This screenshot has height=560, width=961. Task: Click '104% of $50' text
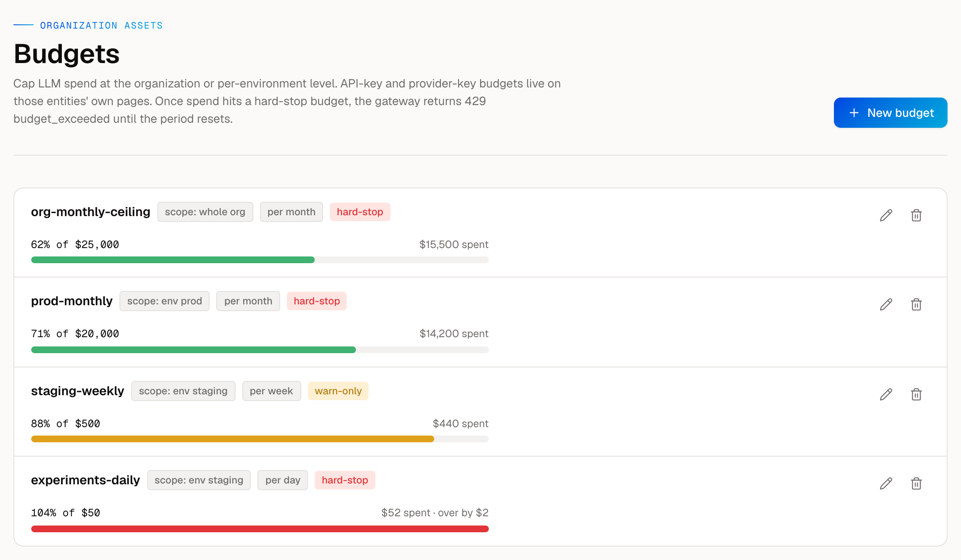pyautogui.click(x=66, y=513)
